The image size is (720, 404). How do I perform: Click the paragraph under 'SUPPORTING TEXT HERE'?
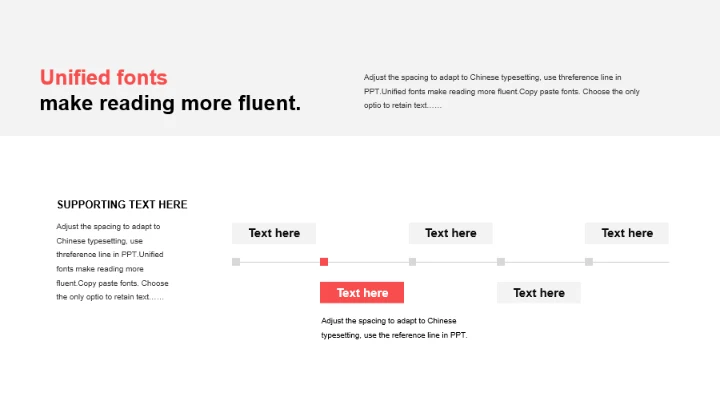[112, 261]
